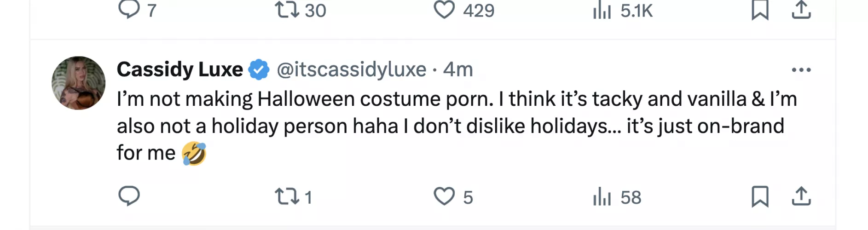Click the 4m timestamp on the tweet

pyautogui.click(x=458, y=69)
